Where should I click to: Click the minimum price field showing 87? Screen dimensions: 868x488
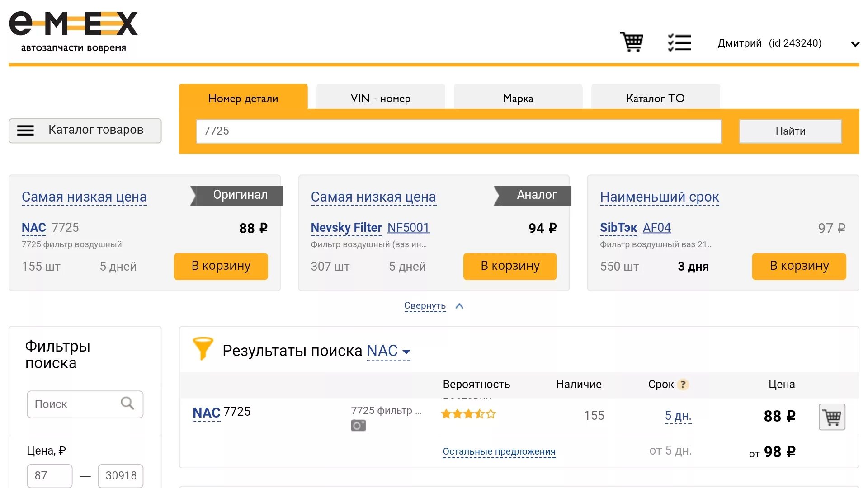49,475
